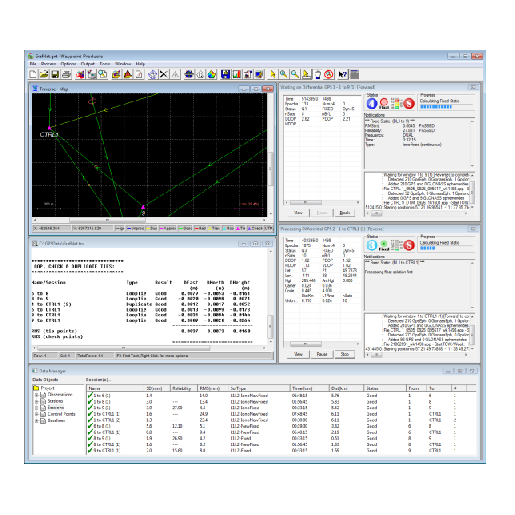Expand the Stations node in Data Objects

(x=36, y=401)
